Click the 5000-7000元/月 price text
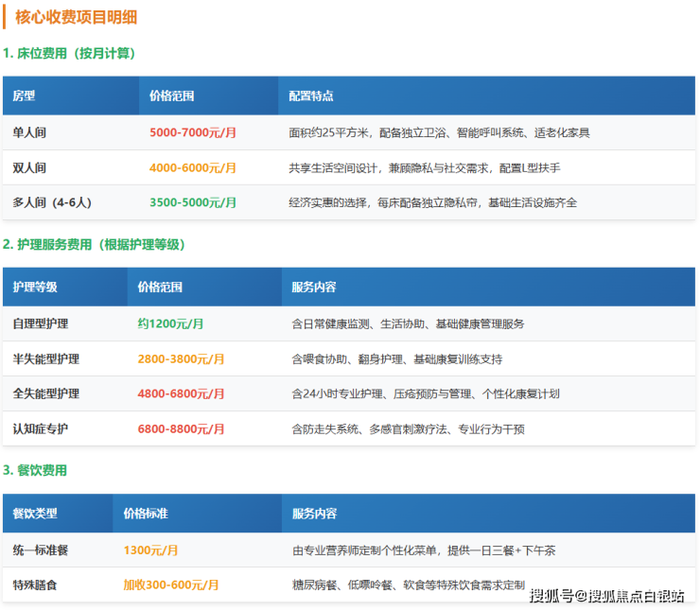700x611 pixels. click(x=193, y=132)
